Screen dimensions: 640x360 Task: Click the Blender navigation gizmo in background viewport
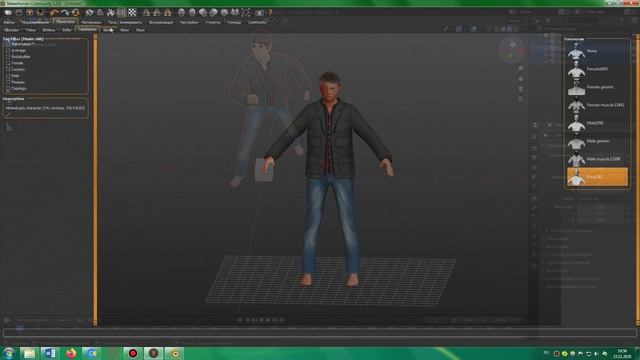512,49
